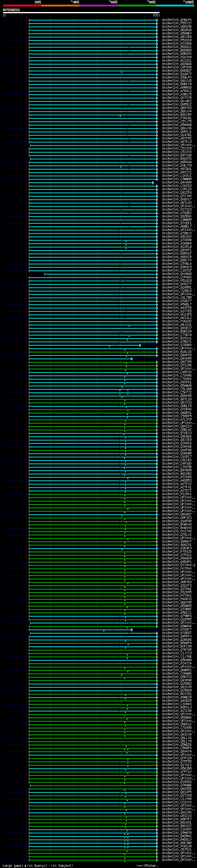Open hit UniRef100_Q0WLP0
Screen dimensions: 197x868
tap(177, 20)
